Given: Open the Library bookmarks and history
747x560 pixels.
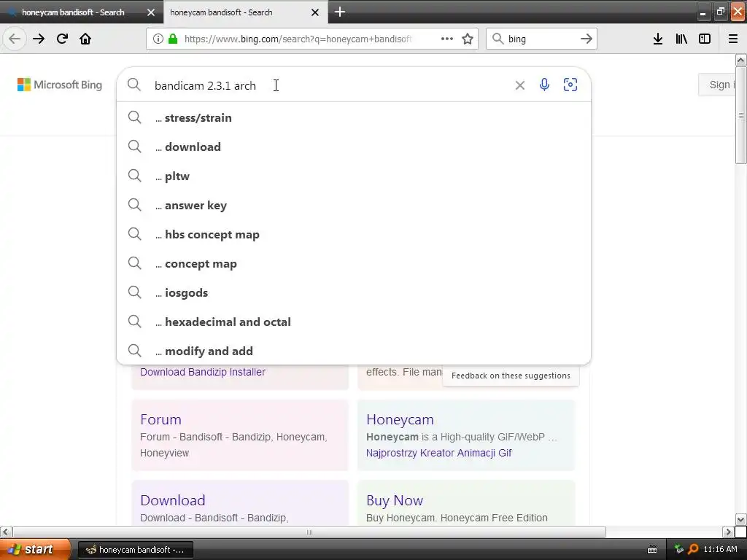Looking at the screenshot, I should (681, 39).
